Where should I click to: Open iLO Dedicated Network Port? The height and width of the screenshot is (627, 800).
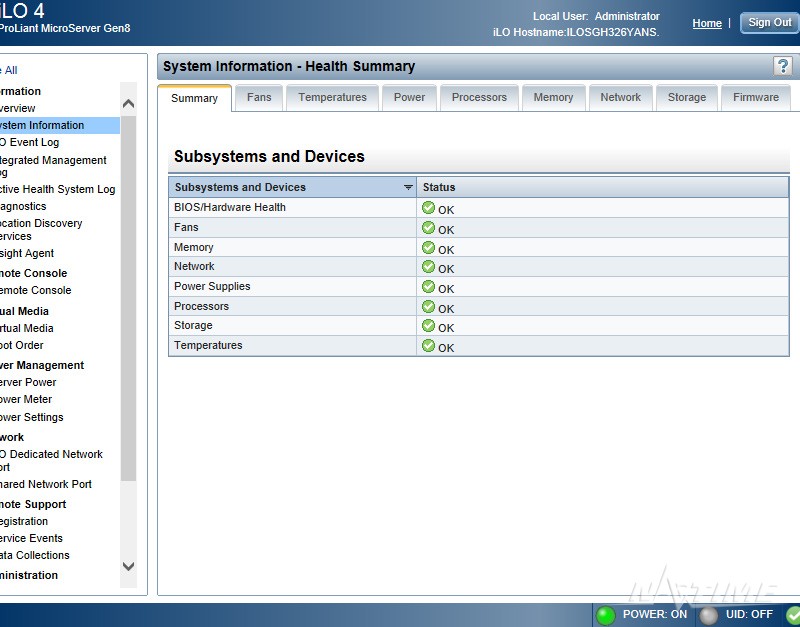(51, 460)
